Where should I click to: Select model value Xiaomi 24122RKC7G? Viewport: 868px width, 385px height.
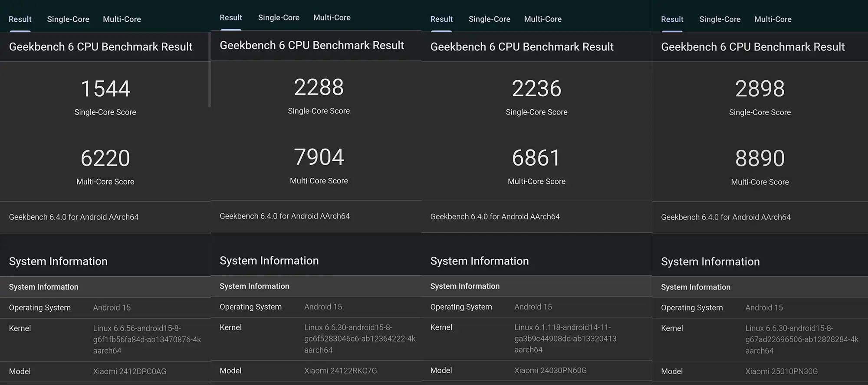pos(340,371)
